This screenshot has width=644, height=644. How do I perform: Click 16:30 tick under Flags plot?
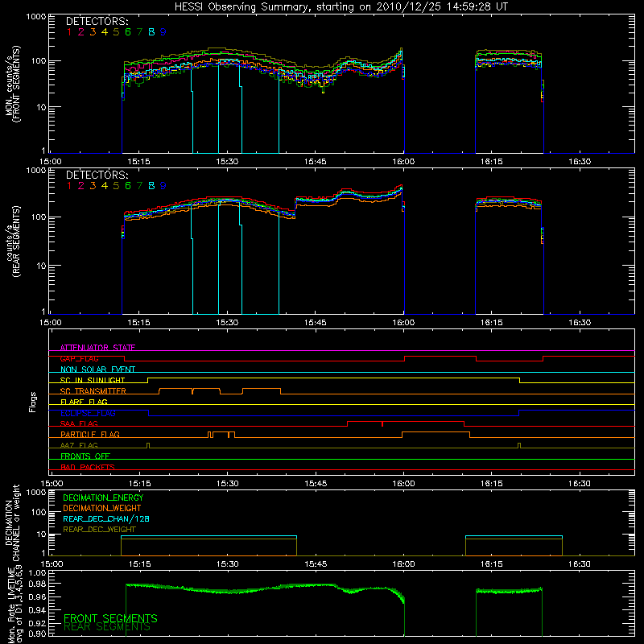[580, 484]
